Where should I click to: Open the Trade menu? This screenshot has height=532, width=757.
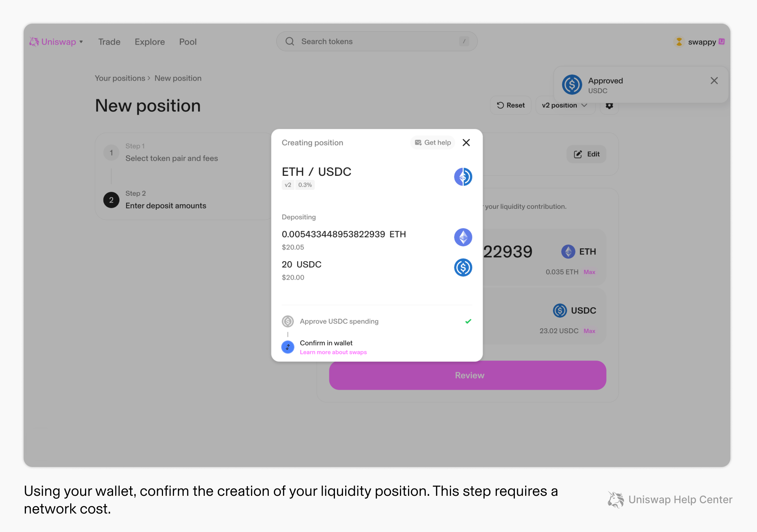point(109,42)
